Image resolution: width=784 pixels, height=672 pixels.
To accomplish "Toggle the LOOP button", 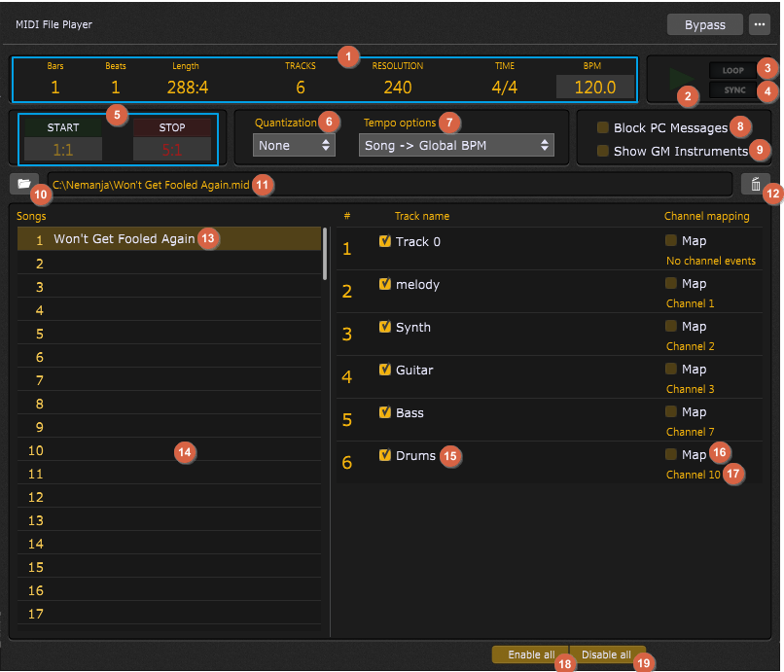I will (732, 70).
